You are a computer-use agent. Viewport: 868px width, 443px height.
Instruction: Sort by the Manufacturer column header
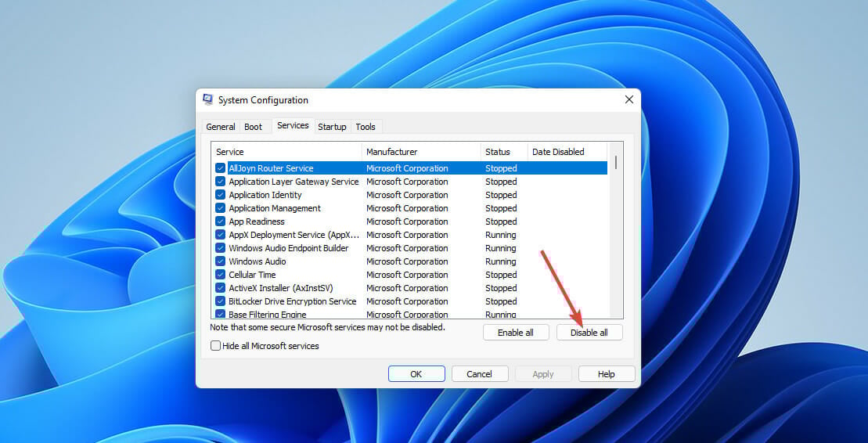pyautogui.click(x=421, y=152)
